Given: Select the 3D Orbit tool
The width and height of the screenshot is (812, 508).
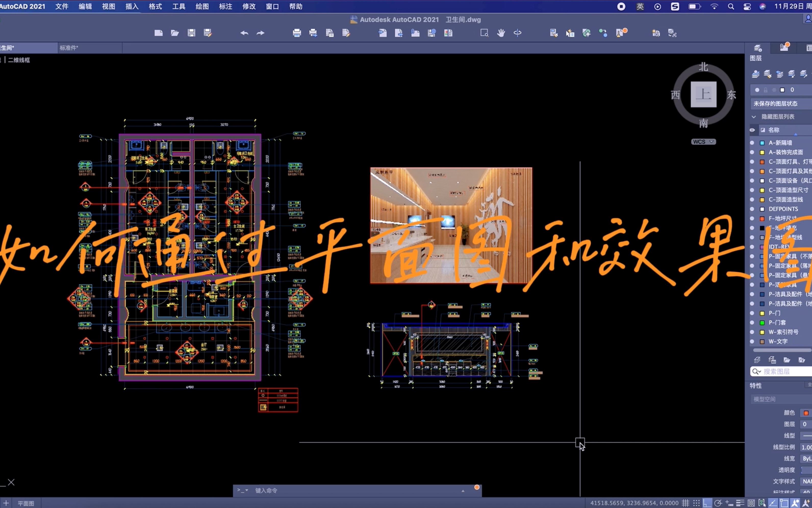Looking at the screenshot, I should click(517, 33).
